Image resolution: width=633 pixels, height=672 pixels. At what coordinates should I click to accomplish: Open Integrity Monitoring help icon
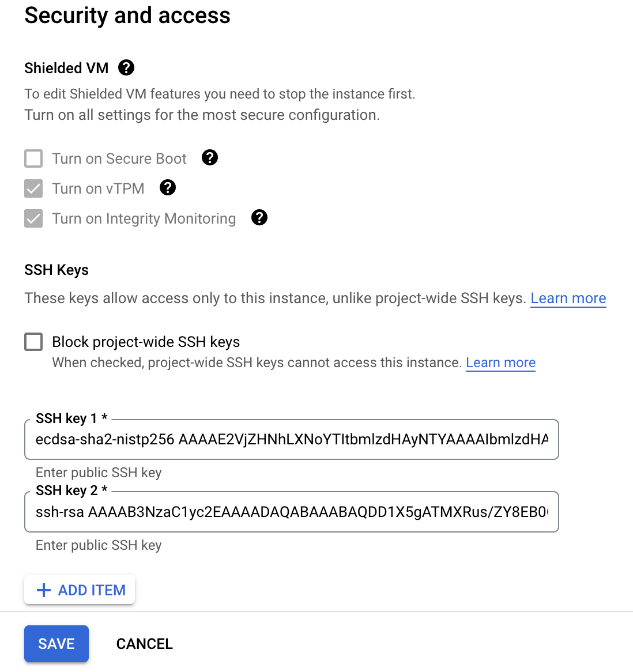tap(259, 217)
